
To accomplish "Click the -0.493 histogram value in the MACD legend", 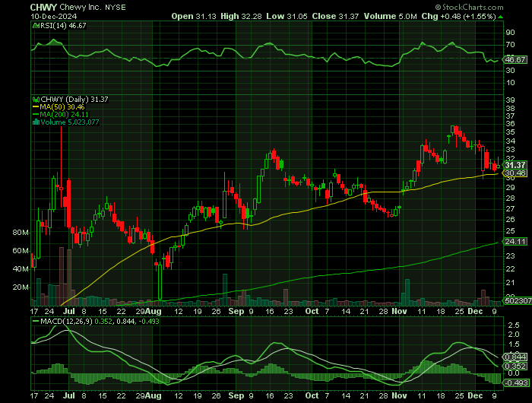I will pyautogui.click(x=147, y=322).
